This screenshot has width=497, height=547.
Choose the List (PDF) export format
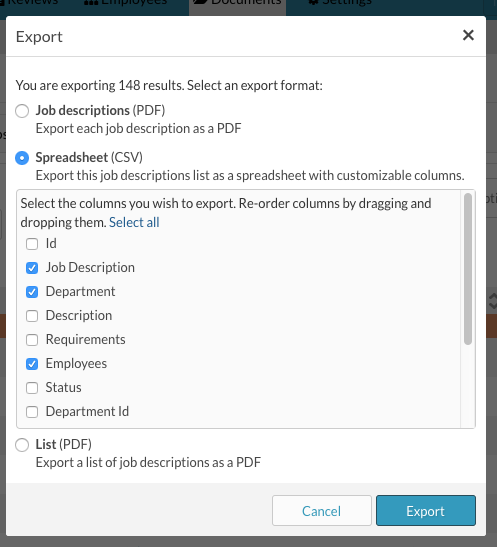tap(22, 445)
